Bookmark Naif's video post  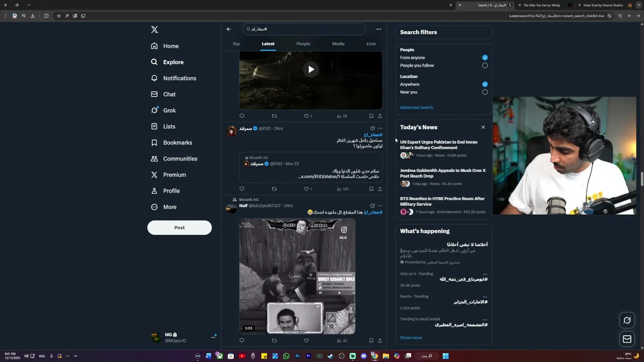371,340
